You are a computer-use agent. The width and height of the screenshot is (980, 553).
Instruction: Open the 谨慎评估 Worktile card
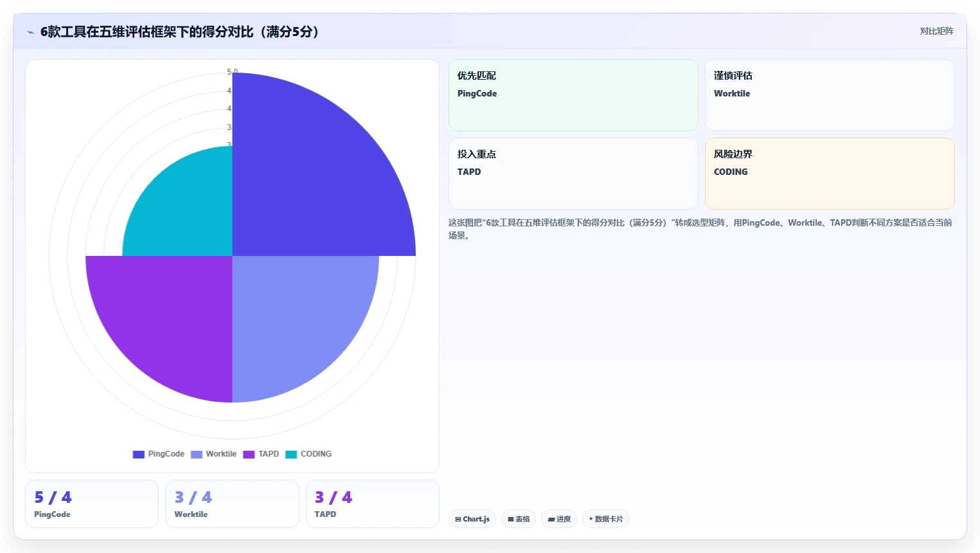[x=830, y=95]
